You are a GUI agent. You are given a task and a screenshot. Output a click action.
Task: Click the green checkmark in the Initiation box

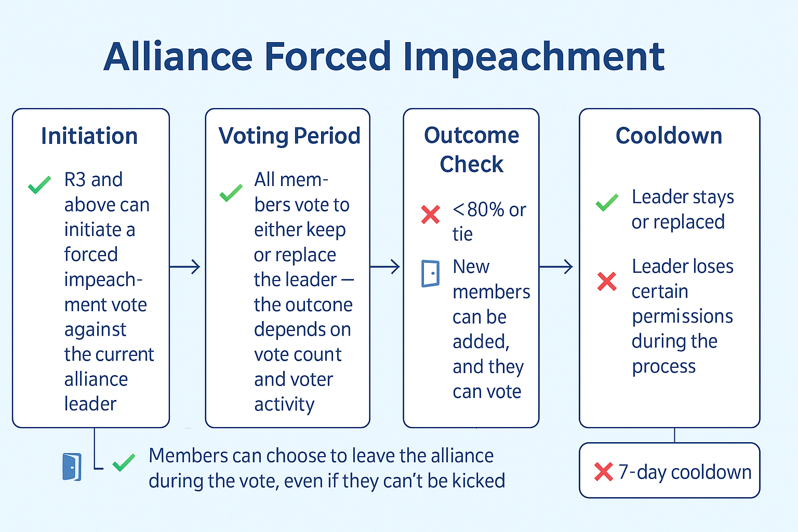point(39,184)
